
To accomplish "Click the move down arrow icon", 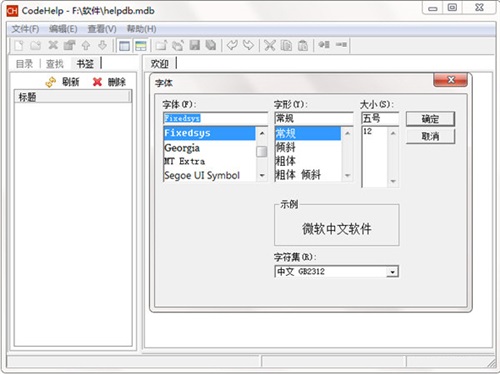I will tap(102, 45).
